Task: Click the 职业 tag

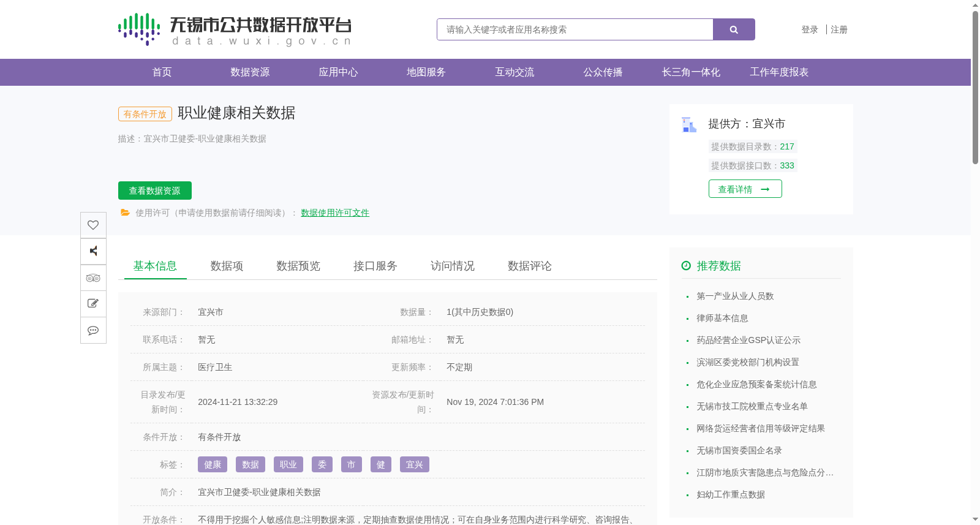Action: [288, 464]
